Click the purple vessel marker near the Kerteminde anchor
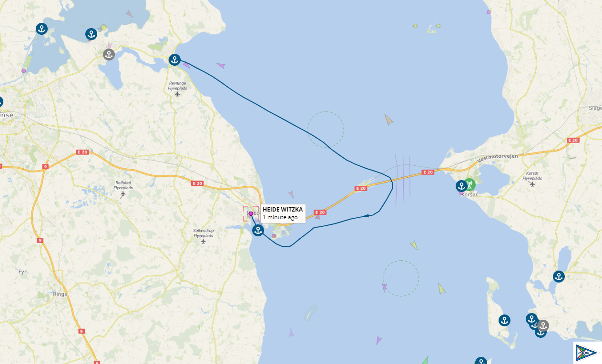602x364 pixels. (186, 65)
